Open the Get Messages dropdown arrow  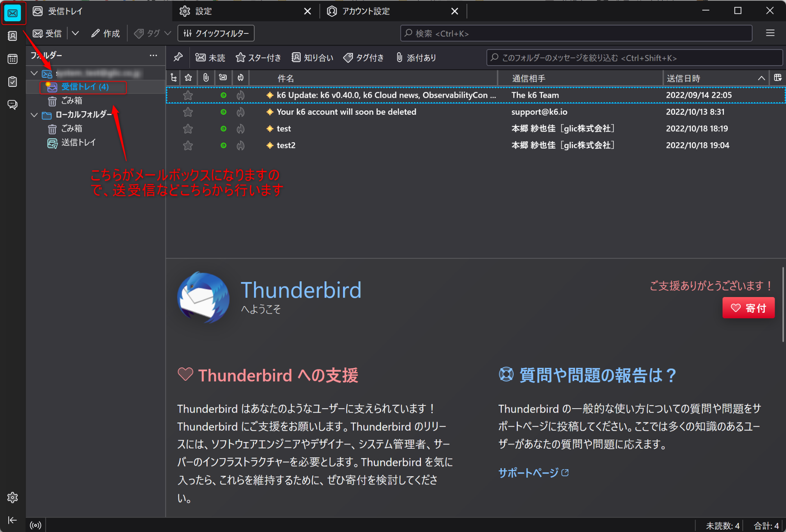point(75,33)
